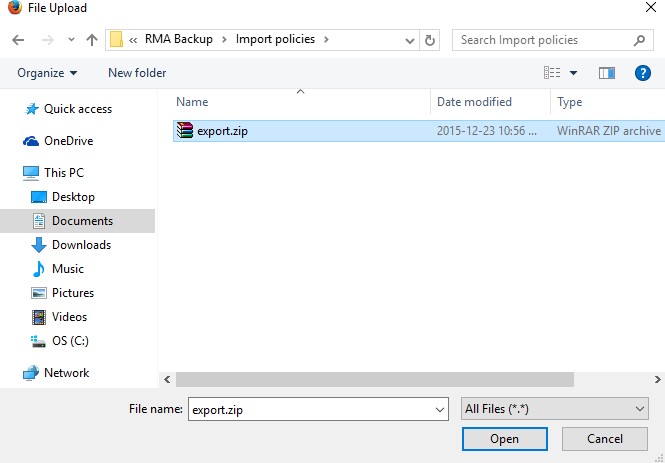Sort files by Date modified column
This screenshot has width=665, height=463.
coord(474,102)
